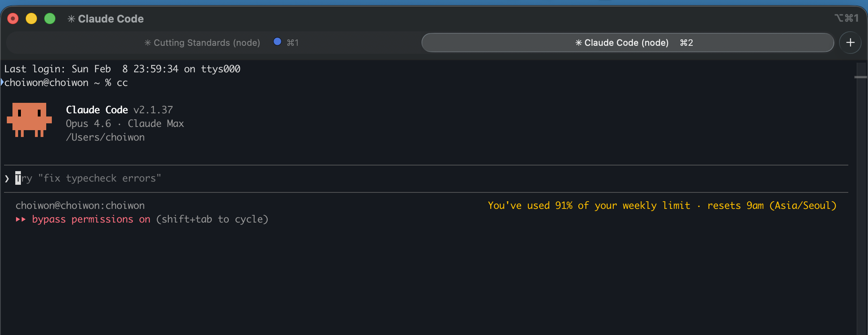
Task: Click the orange Claude Code mascot logo
Action: click(29, 120)
